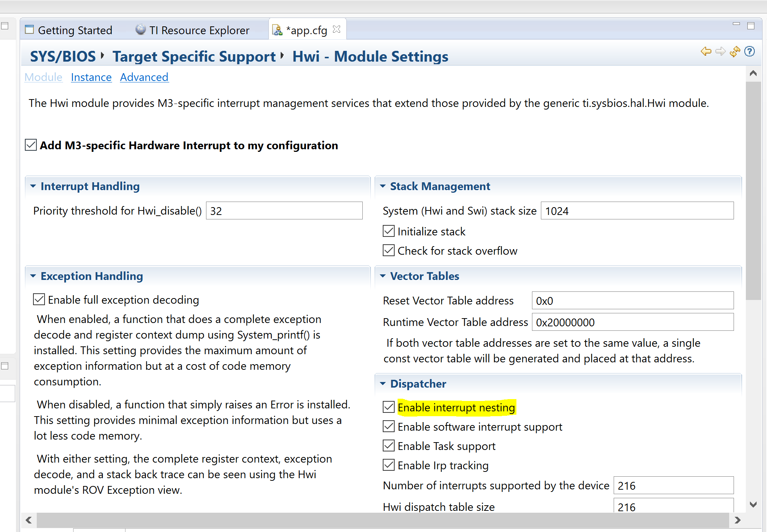Click the Runtime Vector Table address field
The width and height of the screenshot is (767, 532).
click(632, 322)
